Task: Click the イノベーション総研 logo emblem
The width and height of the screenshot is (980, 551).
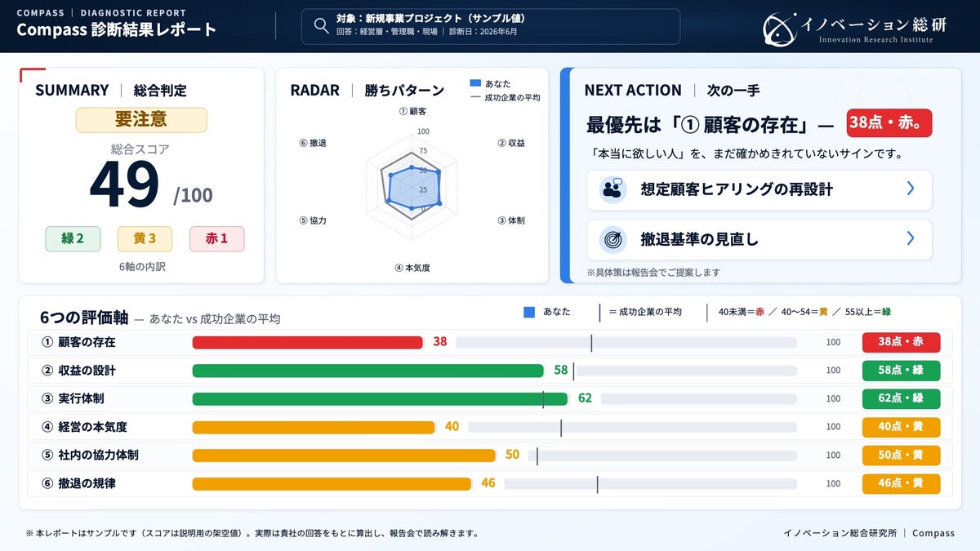Action: tap(780, 28)
